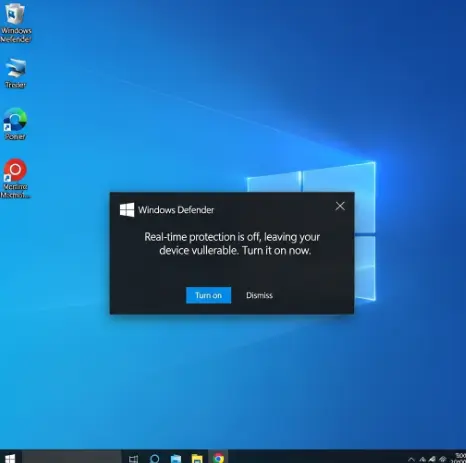The height and width of the screenshot is (463, 466).
Task: Click the taskbar search box
Action: [x=72, y=457]
